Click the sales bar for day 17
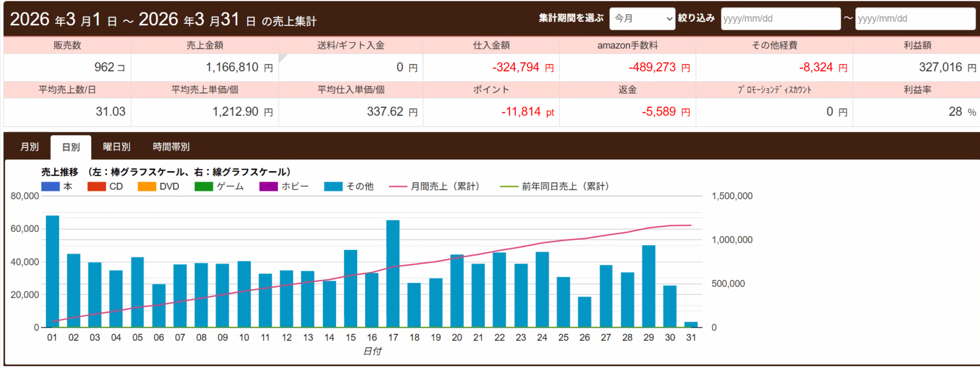Screen dimensions: 980x368 pyautogui.click(x=393, y=274)
